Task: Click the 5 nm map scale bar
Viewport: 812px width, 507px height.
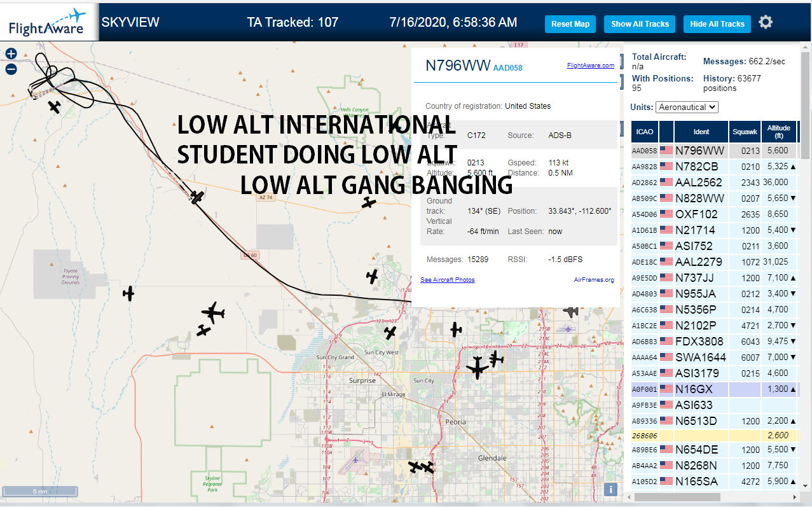Action: (40, 491)
